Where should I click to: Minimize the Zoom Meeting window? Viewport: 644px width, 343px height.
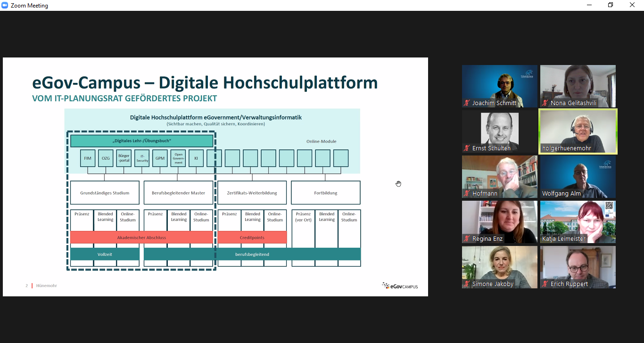(589, 5)
